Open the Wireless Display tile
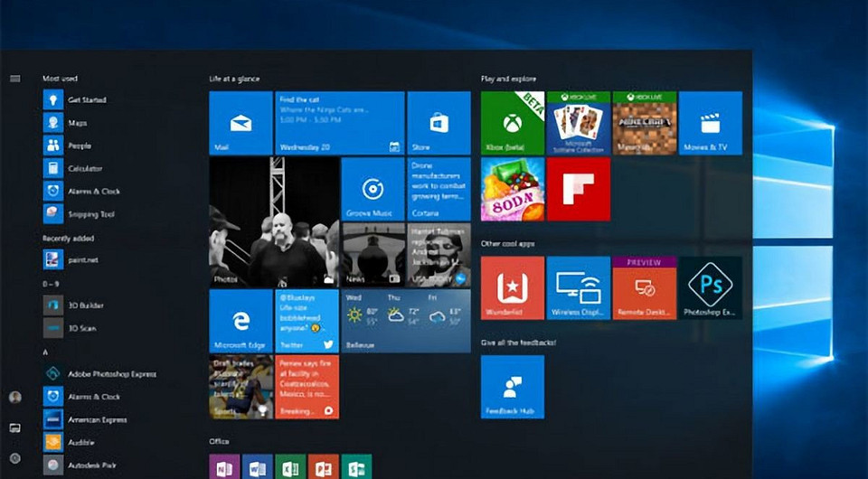 (579, 287)
